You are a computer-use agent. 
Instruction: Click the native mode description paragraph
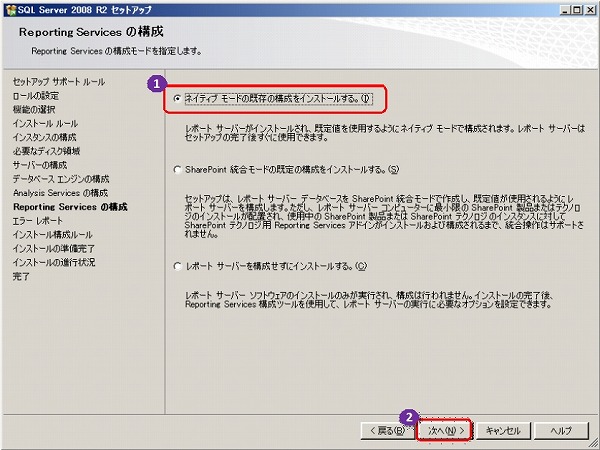[x=385, y=133]
